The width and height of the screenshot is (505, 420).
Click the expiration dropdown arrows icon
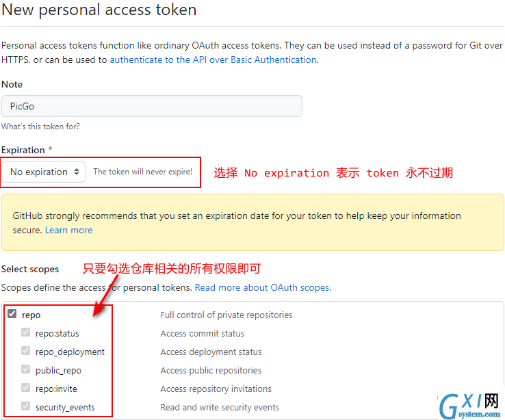[77, 172]
